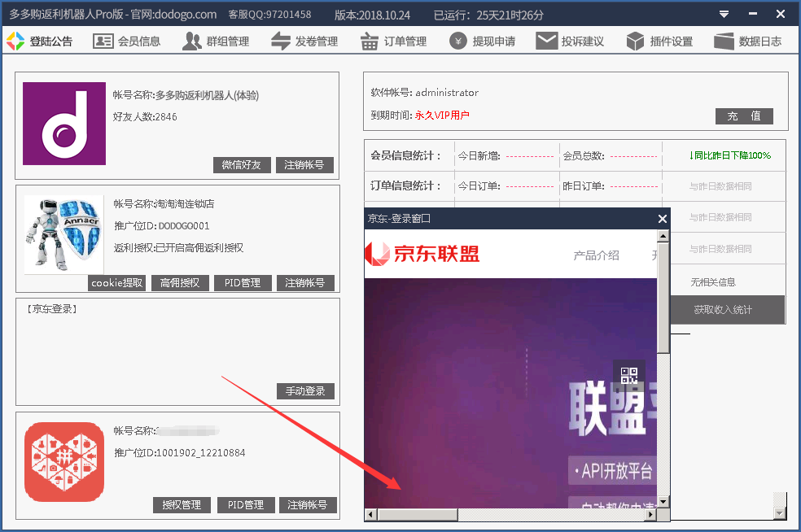This screenshot has width=801, height=532.
Task: Click the login window scroll left arrow
Action: [x=371, y=515]
